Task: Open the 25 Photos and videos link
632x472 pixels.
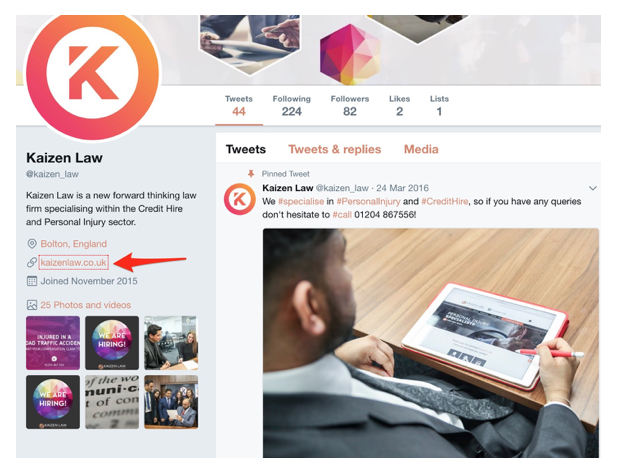Action: 85,305
